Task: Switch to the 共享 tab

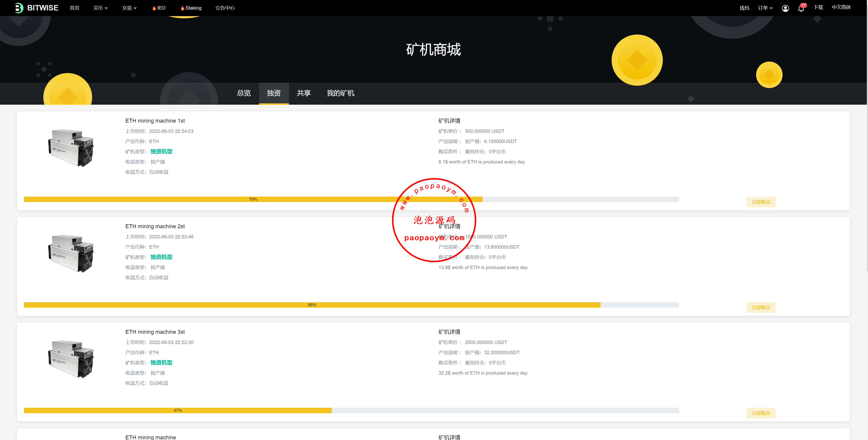Action: 304,93
